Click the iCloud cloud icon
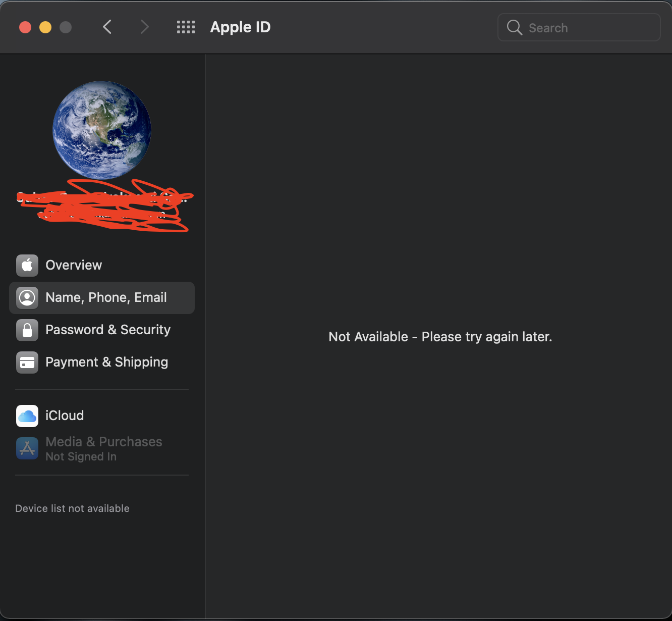 tap(27, 416)
